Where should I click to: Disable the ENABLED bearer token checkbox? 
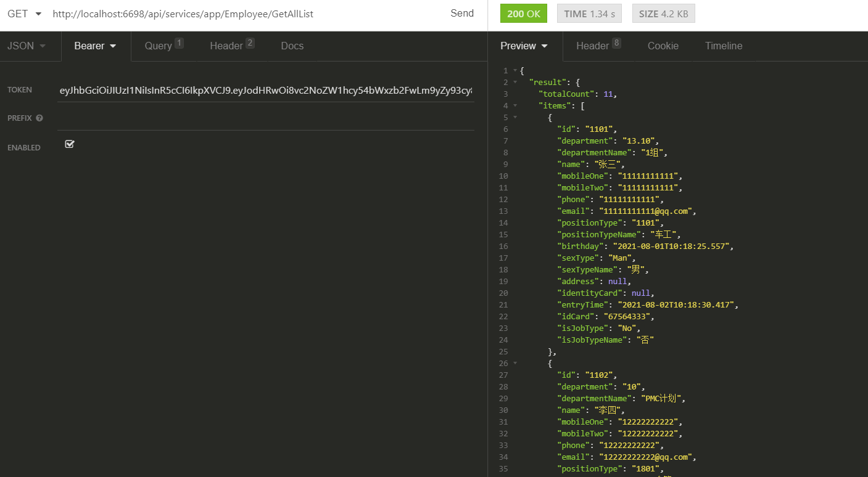click(x=69, y=144)
